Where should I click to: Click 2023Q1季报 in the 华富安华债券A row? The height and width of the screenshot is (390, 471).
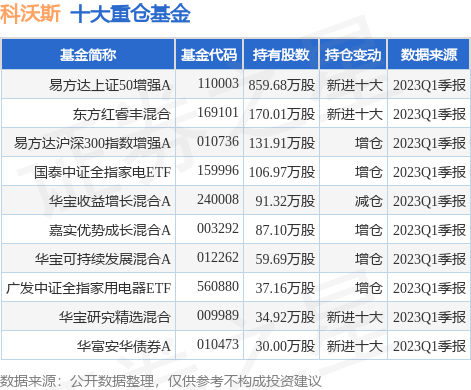pyautogui.click(x=429, y=346)
